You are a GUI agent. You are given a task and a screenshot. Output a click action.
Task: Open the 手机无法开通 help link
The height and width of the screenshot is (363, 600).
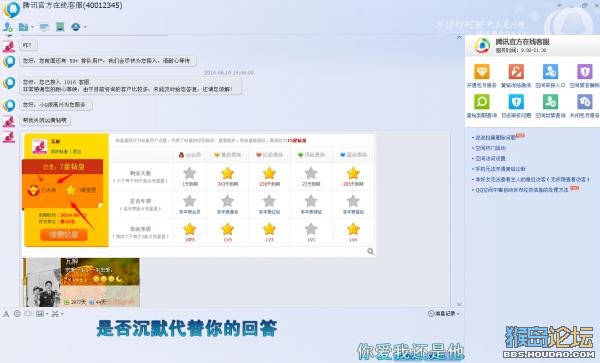[x=501, y=169]
